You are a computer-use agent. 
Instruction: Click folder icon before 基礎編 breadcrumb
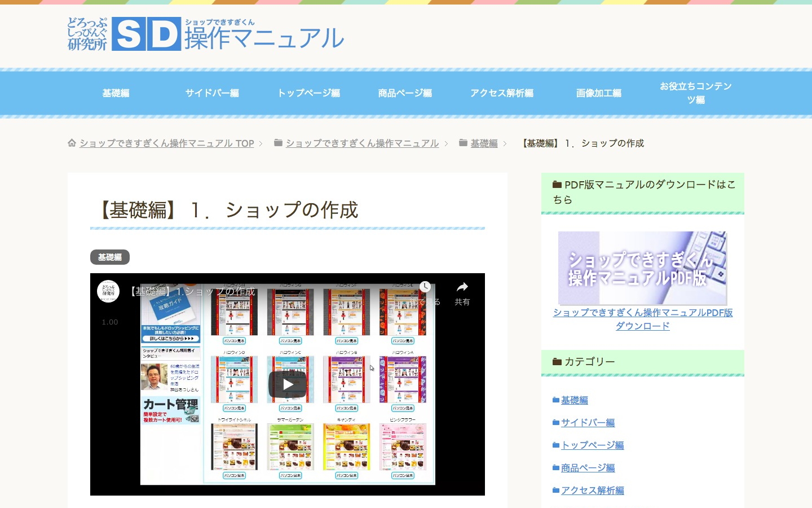coord(463,143)
